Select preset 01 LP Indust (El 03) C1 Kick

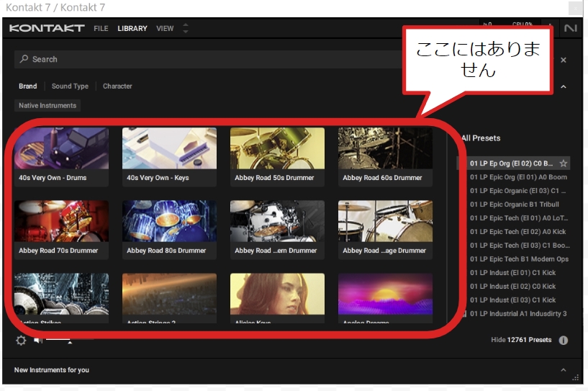[513, 300]
